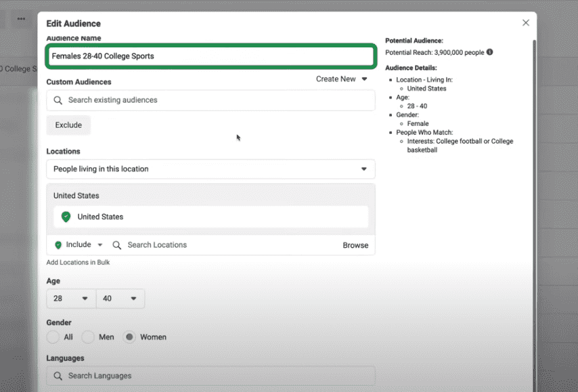Screen dimensions: 578x392
Task: Click the green Include pin icon
Action: pos(58,245)
